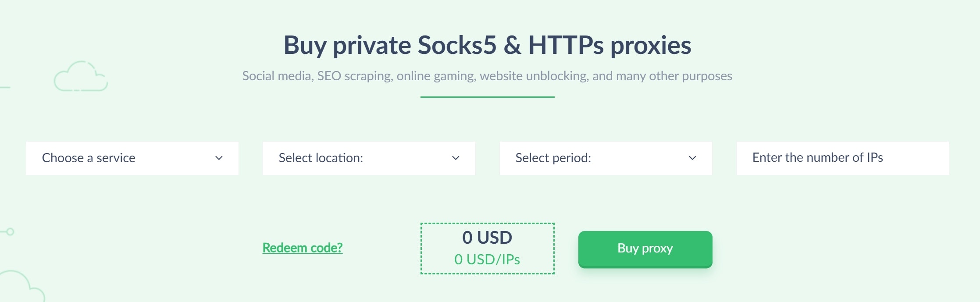Open the Redeem code? link
Screen dimensions: 980x302
tap(303, 248)
